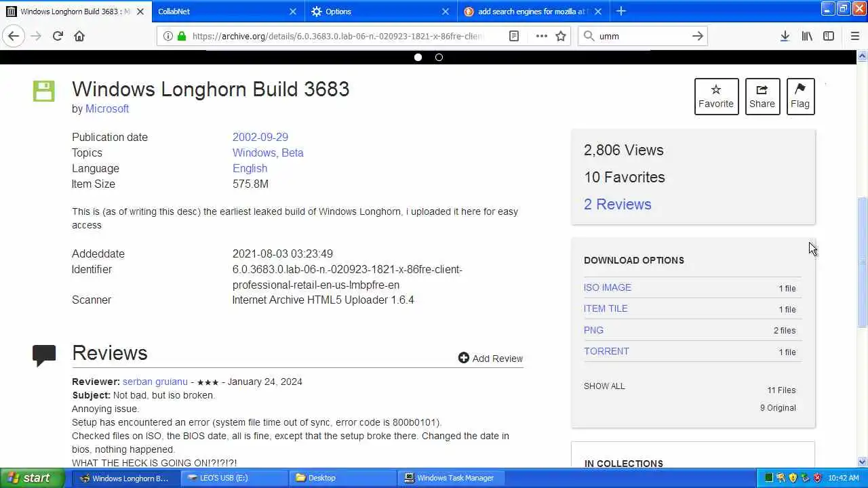Screen dimensions: 868x488
Task: Close the Windows Longhorn Build tab
Action: (x=140, y=12)
